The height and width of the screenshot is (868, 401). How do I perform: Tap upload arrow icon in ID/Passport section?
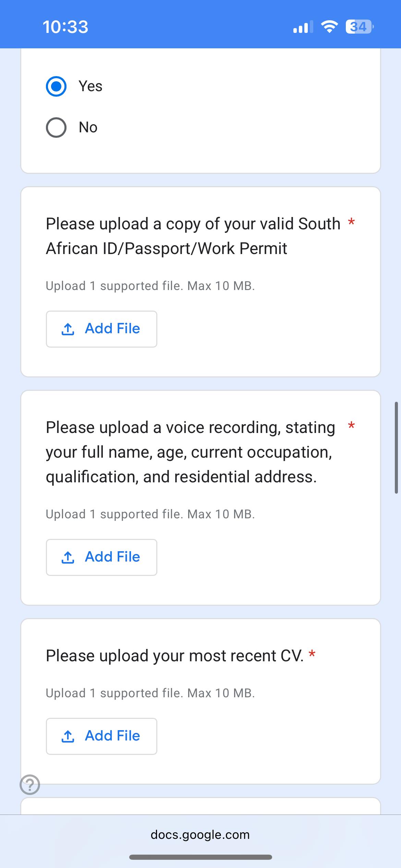click(68, 329)
